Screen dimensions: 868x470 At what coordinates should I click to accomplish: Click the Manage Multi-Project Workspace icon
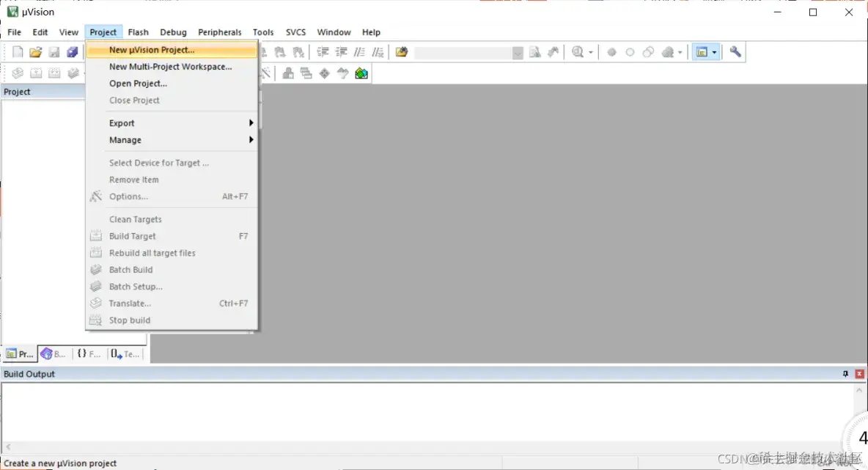click(306, 73)
